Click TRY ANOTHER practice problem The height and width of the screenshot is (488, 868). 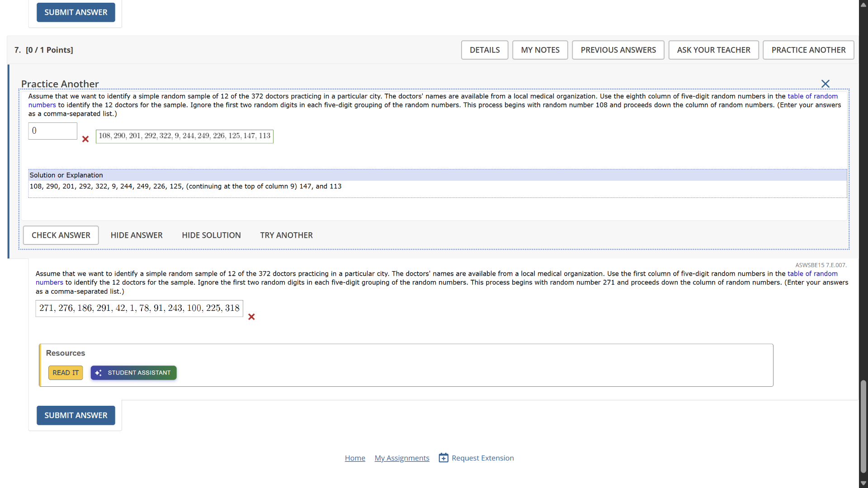pos(286,235)
